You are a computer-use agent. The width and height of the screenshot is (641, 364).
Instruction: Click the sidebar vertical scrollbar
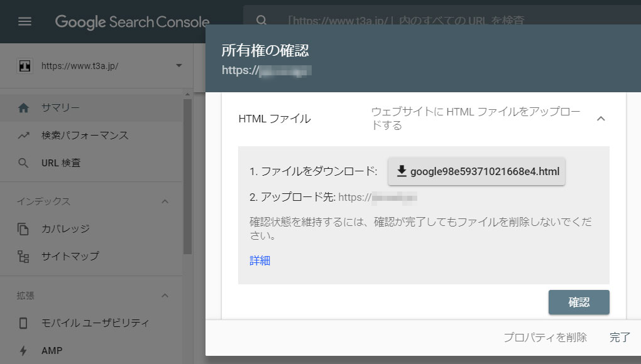point(188,176)
